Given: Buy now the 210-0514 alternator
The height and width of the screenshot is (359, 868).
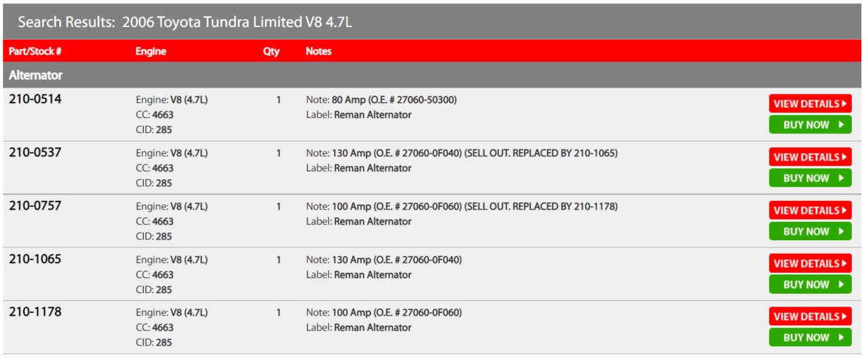Looking at the screenshot, I should pyautogui.click(x=810, y=125).
